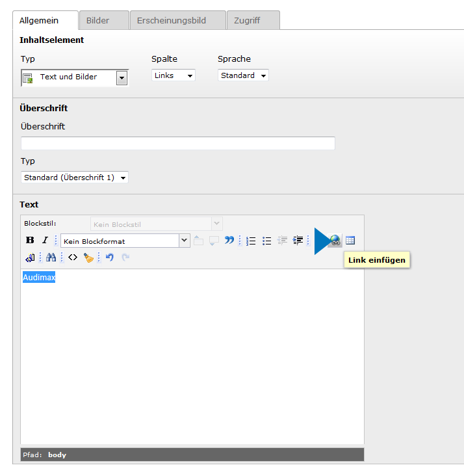Open the Kein Blockformat dropdown
The image size is (464, 476).
[x=184, y=241]
